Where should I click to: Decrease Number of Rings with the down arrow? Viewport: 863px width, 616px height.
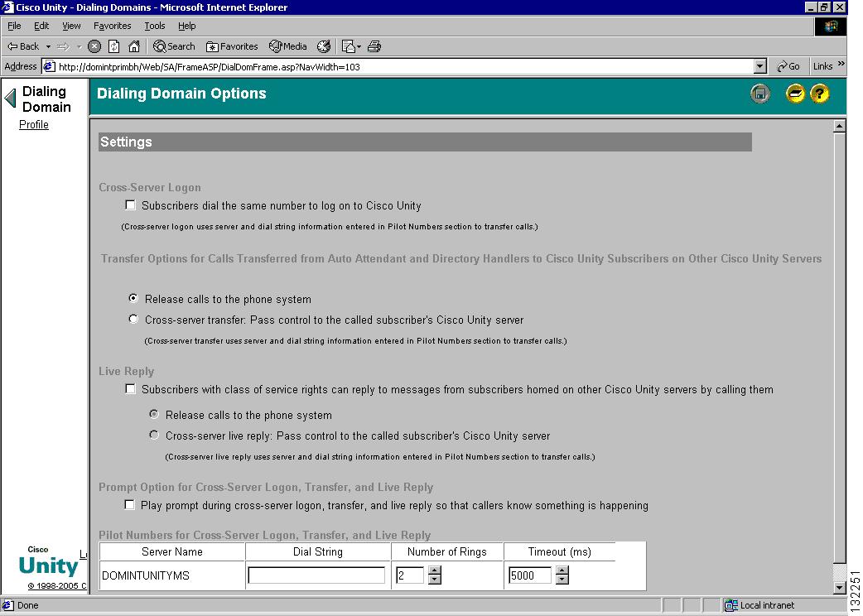[x=435, y=580]
